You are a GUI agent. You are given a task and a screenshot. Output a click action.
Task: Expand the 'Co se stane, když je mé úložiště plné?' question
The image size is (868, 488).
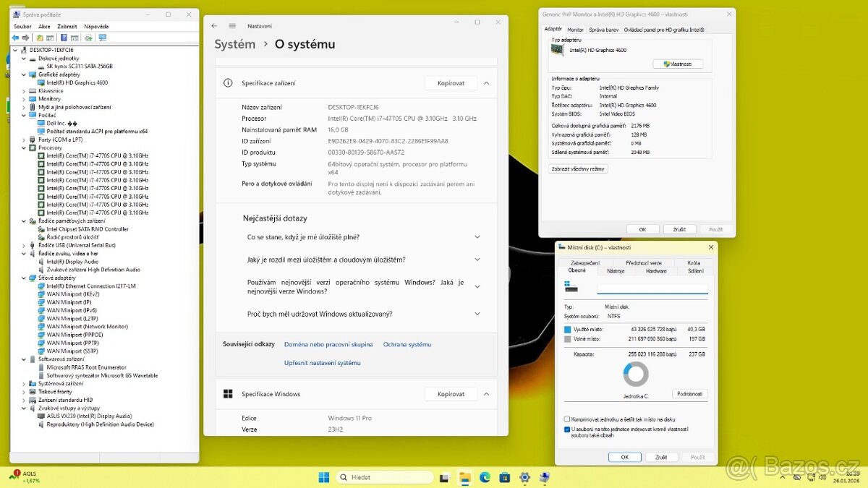[476, 236]
